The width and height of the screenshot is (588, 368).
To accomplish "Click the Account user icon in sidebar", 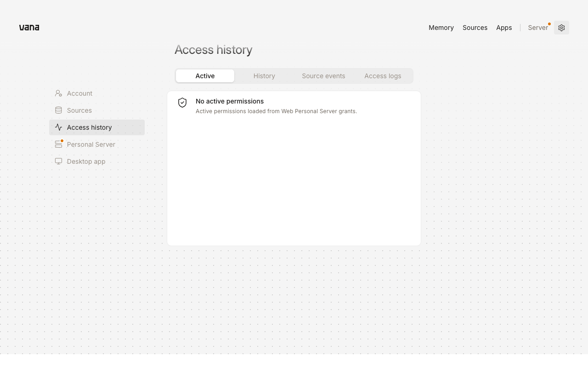I will 58,93.
